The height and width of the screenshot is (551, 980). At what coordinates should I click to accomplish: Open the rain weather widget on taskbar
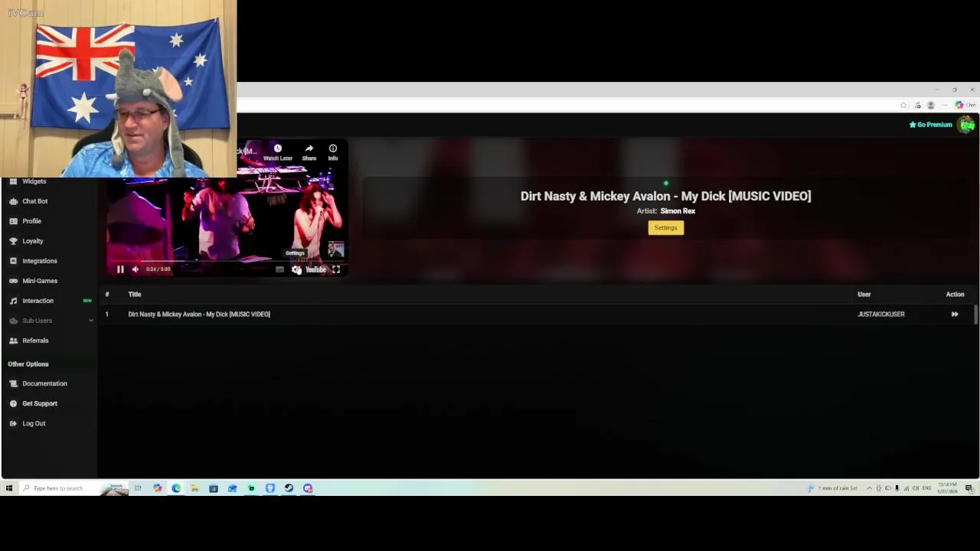(833, 488)
